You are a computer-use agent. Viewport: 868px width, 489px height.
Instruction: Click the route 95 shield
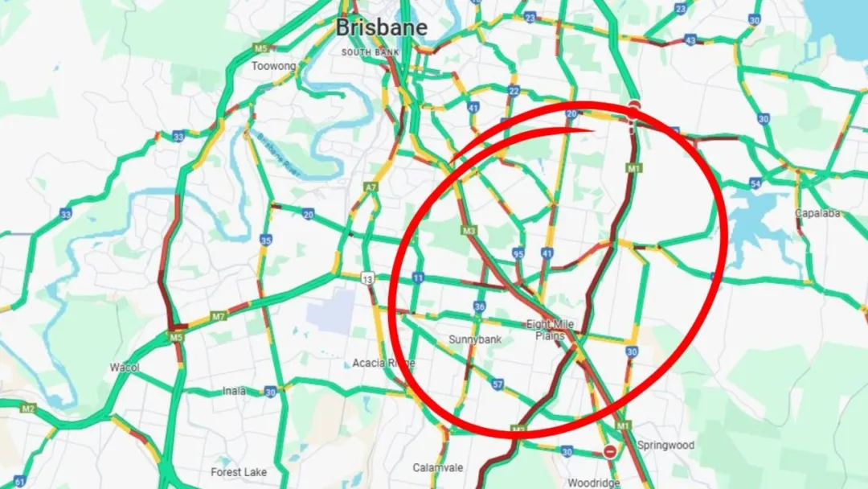coord(518,253)
